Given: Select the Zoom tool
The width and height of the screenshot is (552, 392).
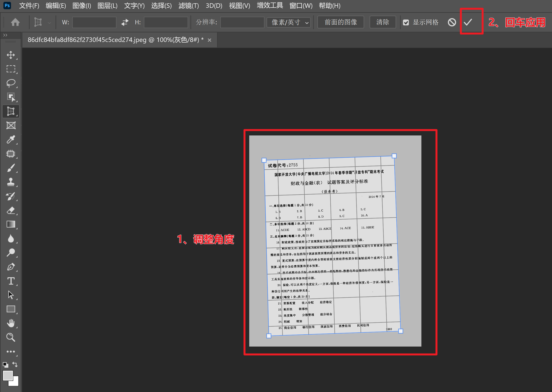Looking at the screenshot, I should pos(11,337).
